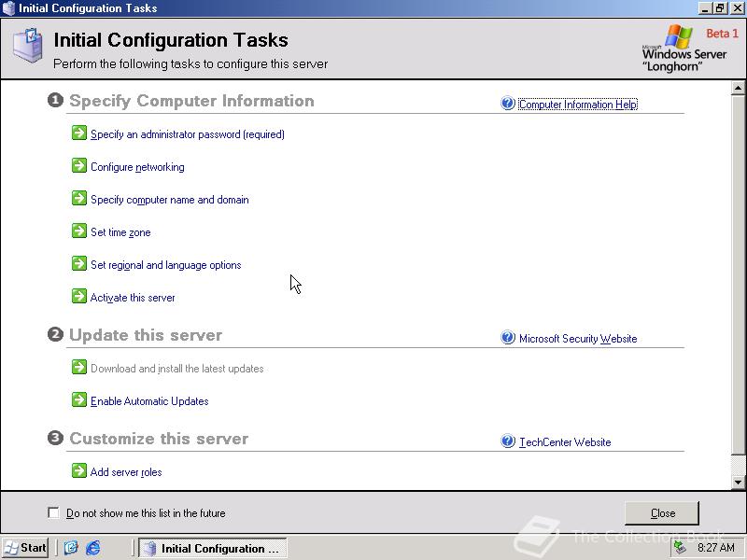Screen dimensions: 747x560
Task: Open Specify computer name and domain link
Action: click(170, 200)
